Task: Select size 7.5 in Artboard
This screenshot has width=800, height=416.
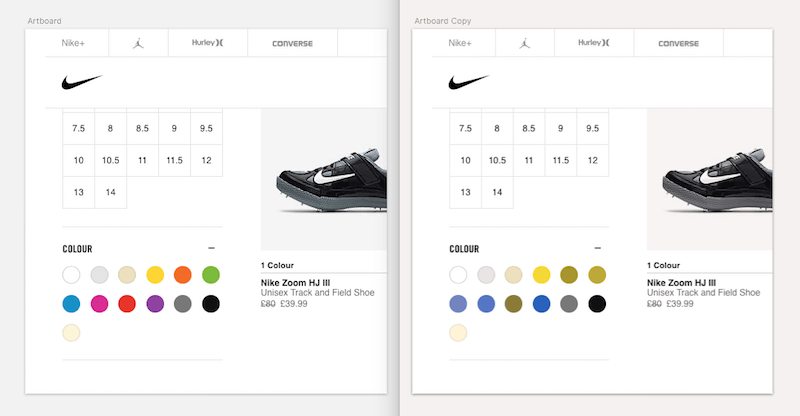Action: [79, 128]
